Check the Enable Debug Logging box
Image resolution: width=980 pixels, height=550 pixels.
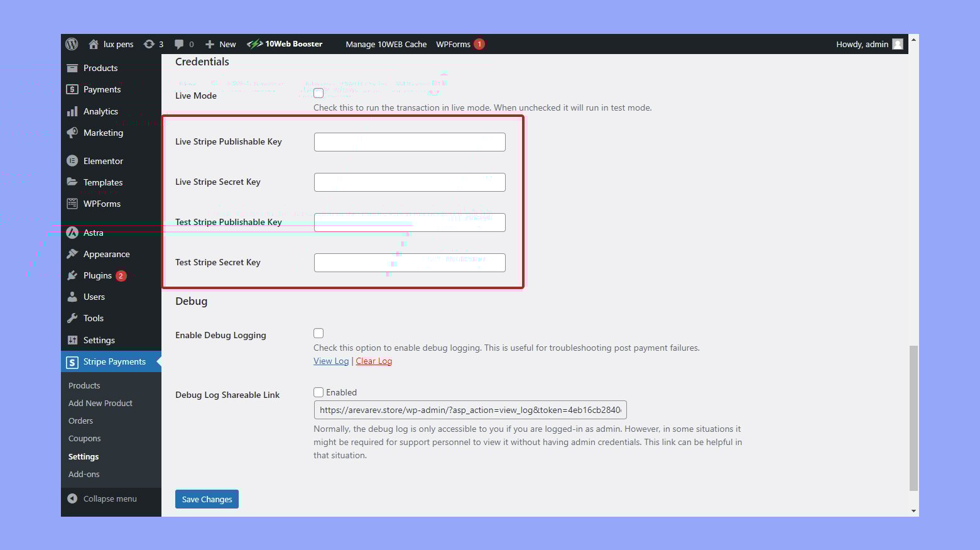click(x=318, y=333)
